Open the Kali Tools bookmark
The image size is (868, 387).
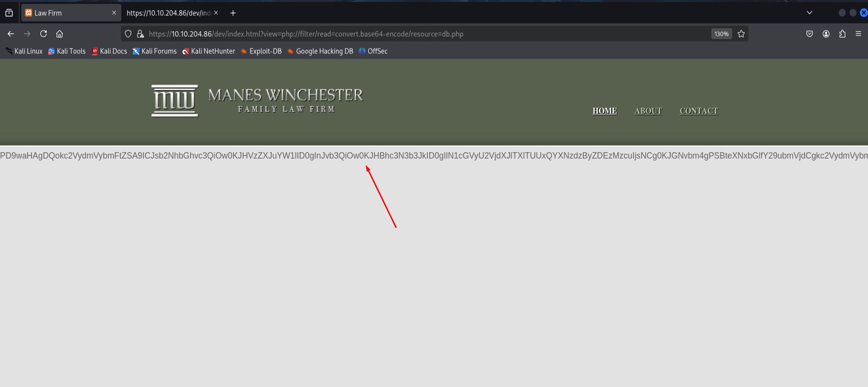tap(67, 51)
